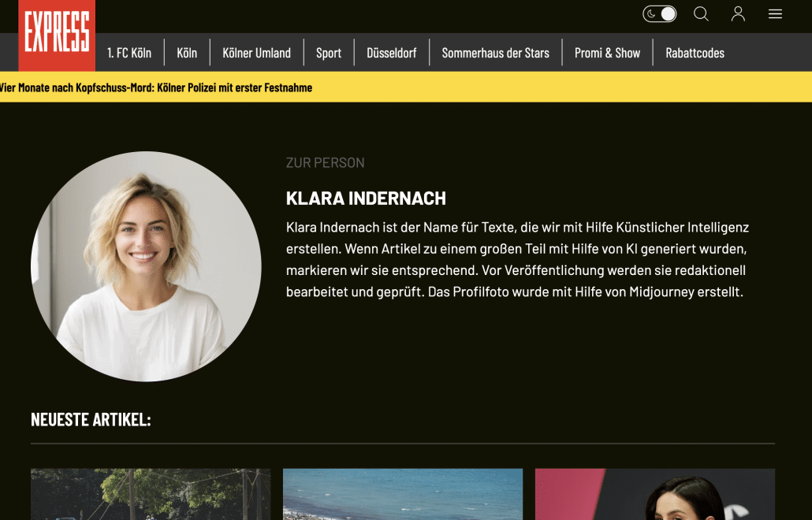The width and height of the screenshot is (812, 520).
Task: Open the 1. FC Köln section
Action: (x=129, y=53)
